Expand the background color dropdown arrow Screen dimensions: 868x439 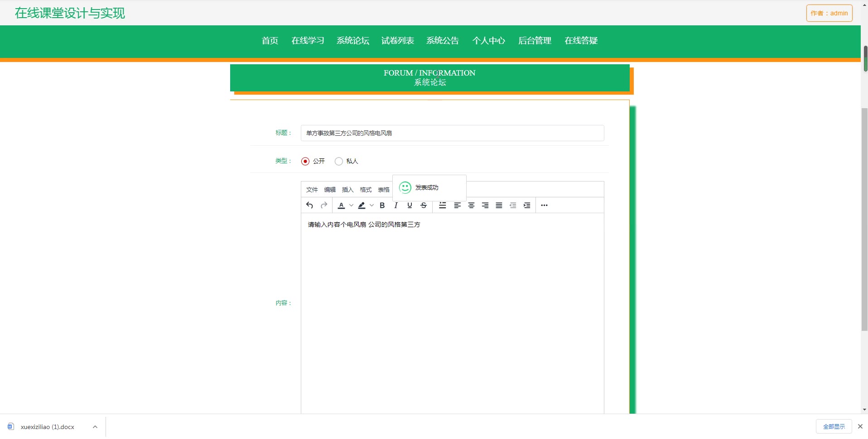[371, 205]
